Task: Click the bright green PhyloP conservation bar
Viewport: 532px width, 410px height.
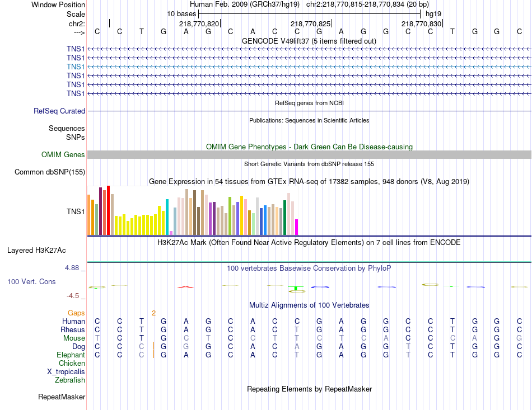Action: pyautogui.click(x=296, y=289)
